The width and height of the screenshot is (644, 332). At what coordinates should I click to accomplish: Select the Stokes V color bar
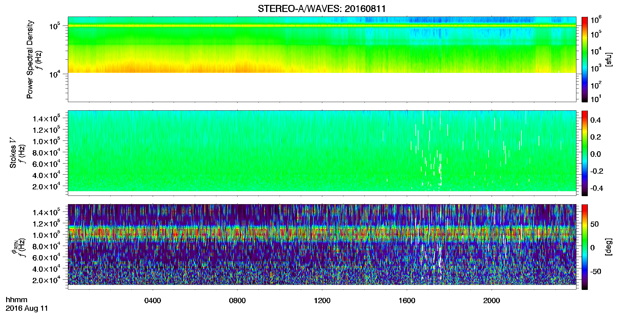tap(584, 153)
